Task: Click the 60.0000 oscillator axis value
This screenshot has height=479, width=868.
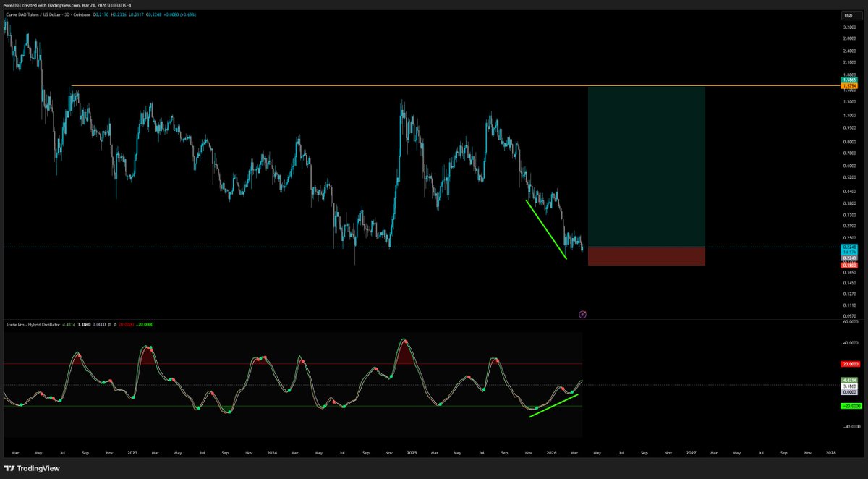Action: tap(852, 323)
